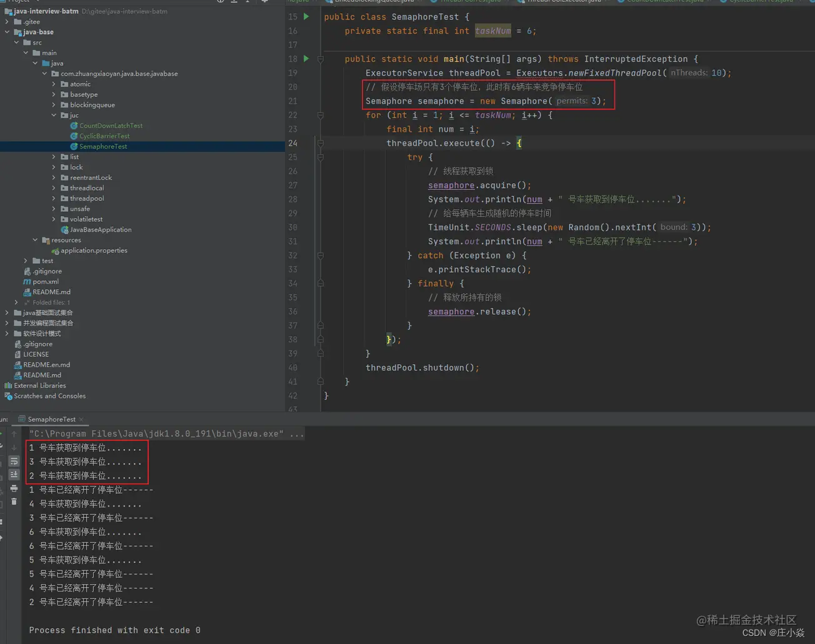Click 'Process finished with exit code 0' line
This screenshot has width=815, height=644.
click(114, 630)
